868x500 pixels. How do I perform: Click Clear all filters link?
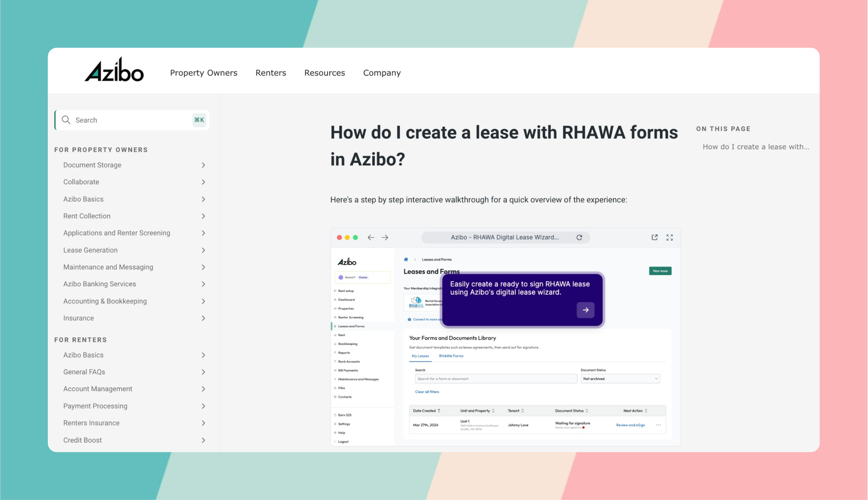click(x=427, y=392)
